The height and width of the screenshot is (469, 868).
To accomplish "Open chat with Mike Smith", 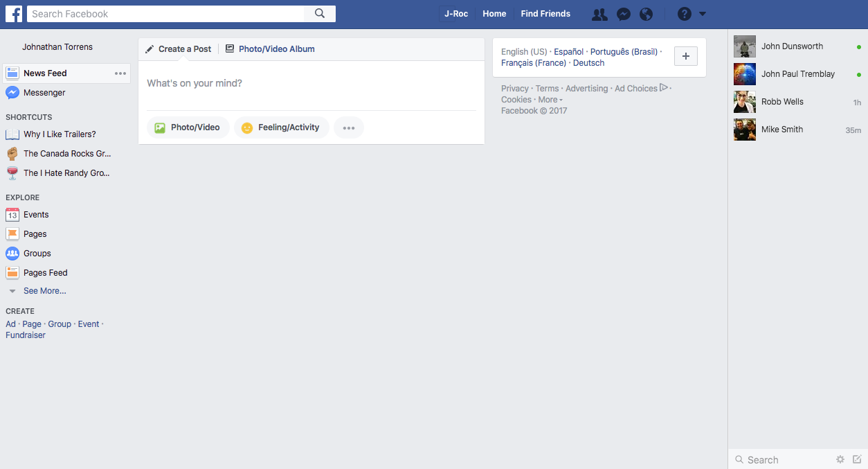I will [797, 130].
